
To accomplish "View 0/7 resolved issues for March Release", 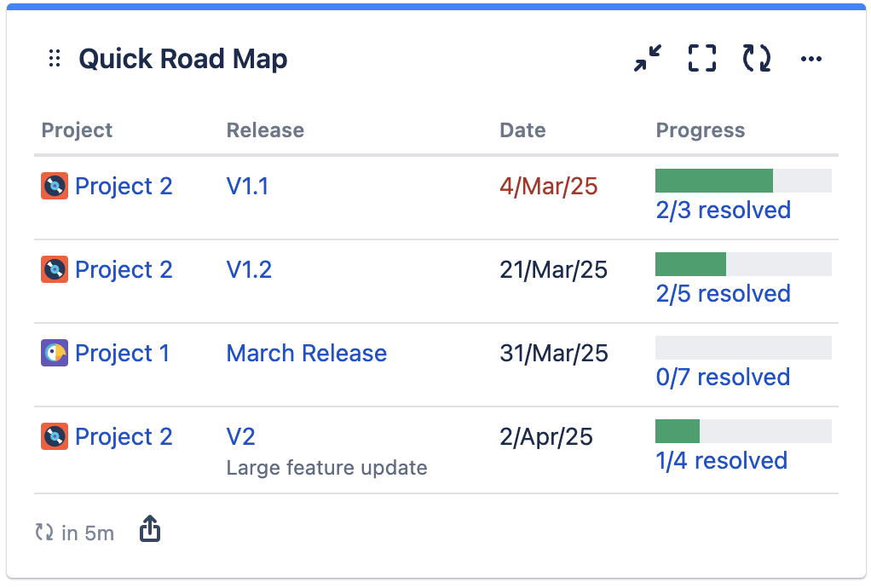I will click(x=724, y=377).
